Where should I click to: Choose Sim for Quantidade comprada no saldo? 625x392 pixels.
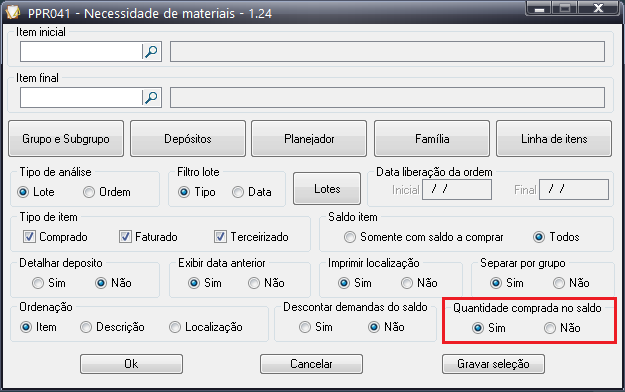pos(478,328)
